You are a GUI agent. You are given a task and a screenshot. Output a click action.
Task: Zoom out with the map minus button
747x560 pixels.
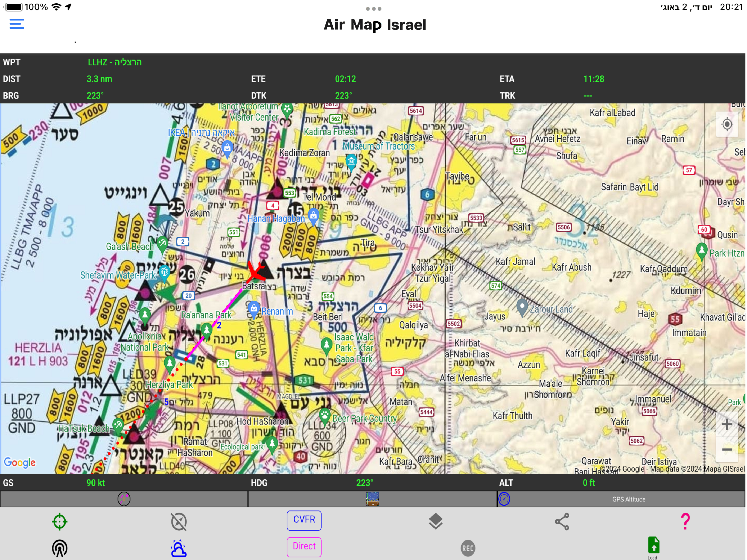[x=727, y=450]
